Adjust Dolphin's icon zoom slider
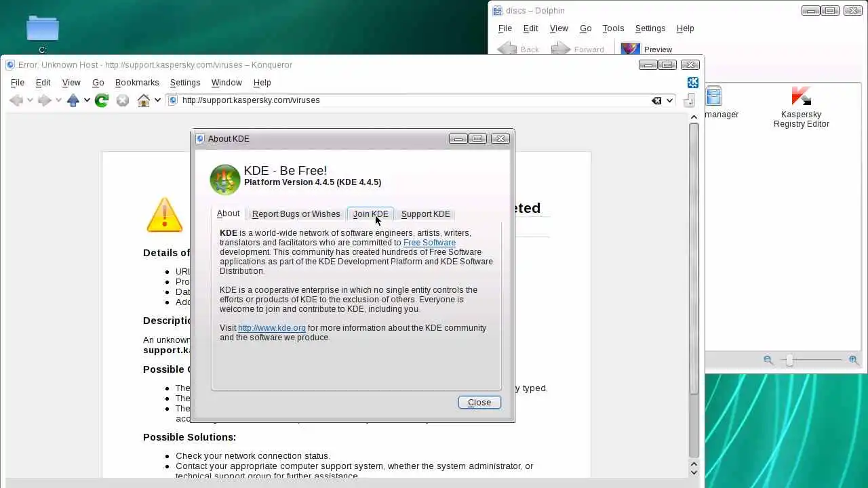The width and height of the screenshot is (868, 488). [x=789, y=360]
